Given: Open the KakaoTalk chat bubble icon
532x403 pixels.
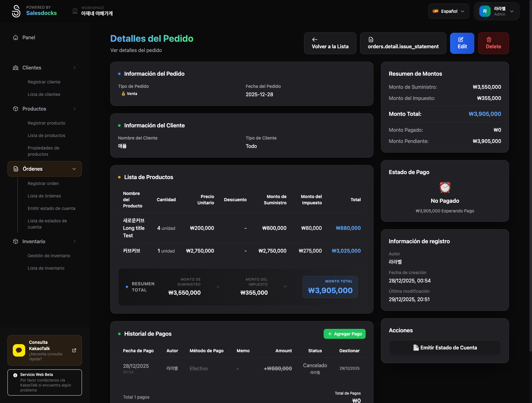Looking at the screenshot, I should click(x=19, y=350).
